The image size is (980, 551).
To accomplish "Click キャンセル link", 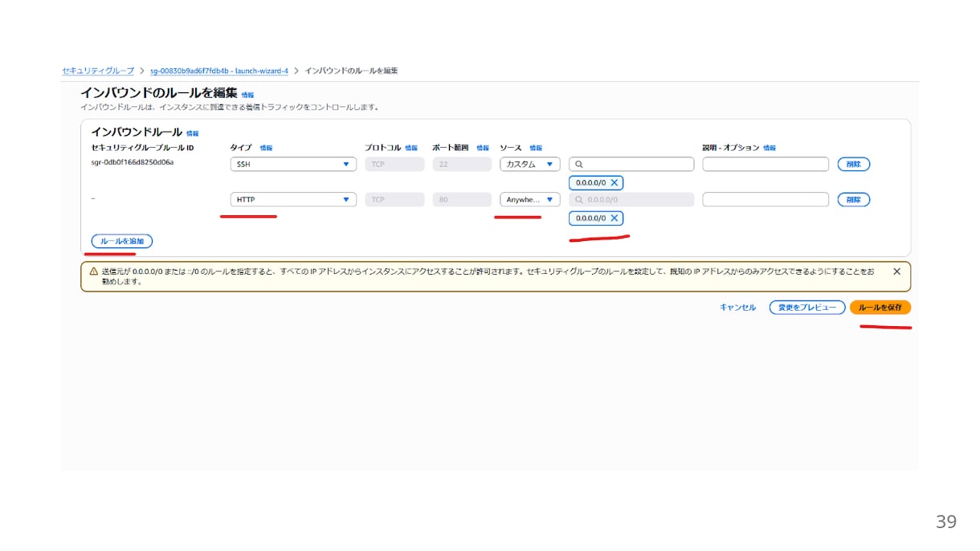I will pos(737,308).
